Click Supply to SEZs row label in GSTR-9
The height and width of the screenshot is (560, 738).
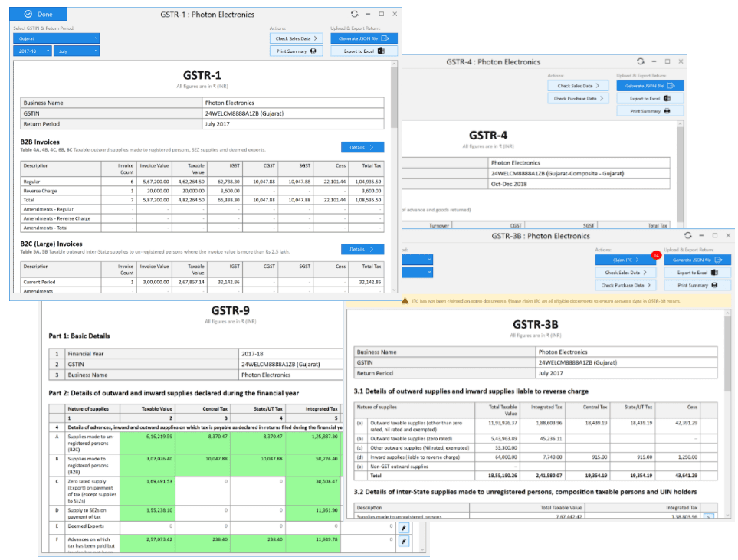[87, 513]
